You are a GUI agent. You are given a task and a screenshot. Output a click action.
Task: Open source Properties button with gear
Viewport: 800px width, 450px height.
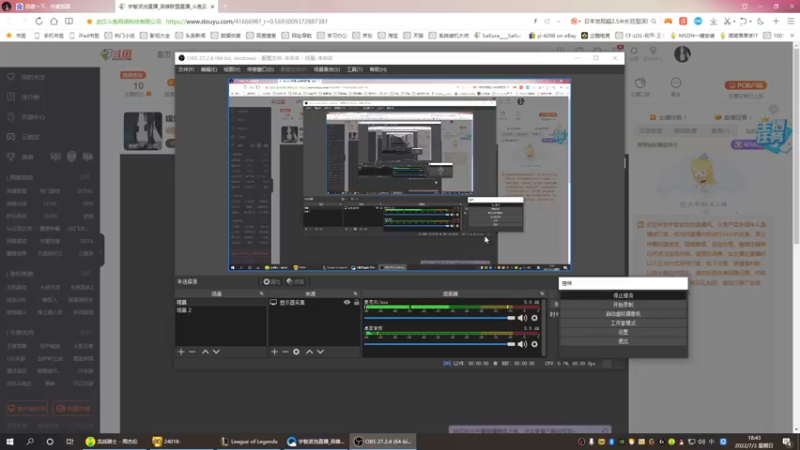(271, 282)
